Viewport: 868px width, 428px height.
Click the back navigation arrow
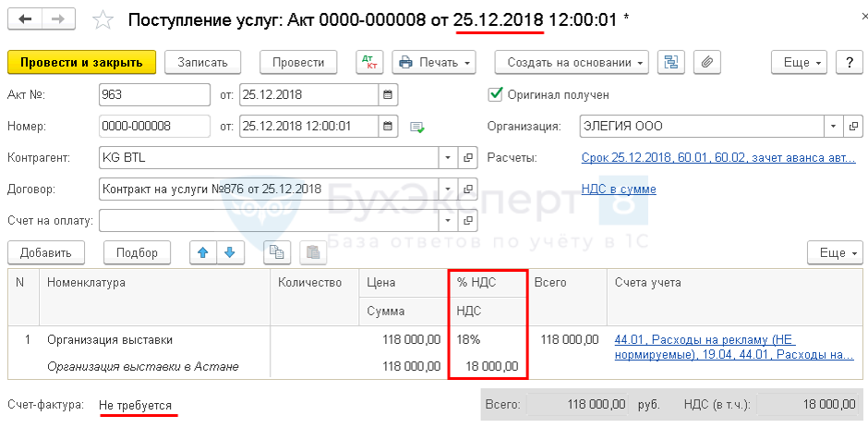[x=25, y=18]
